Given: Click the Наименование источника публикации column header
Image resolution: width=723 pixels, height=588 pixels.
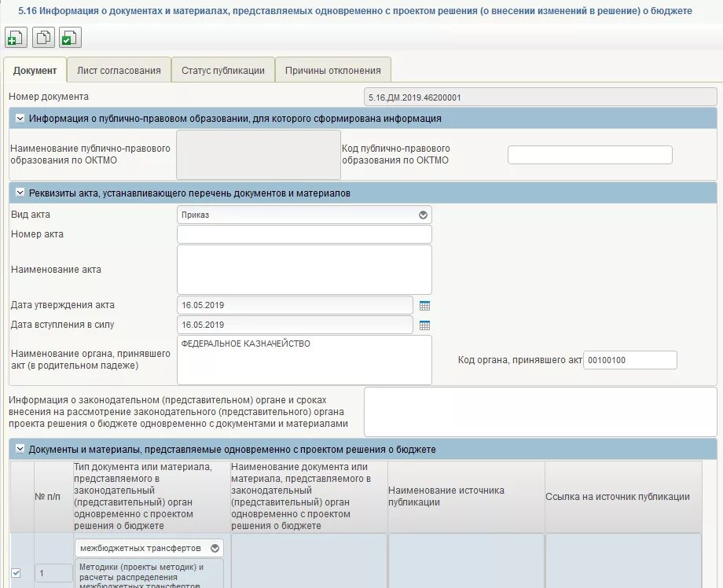Looking at the screenshot, I should click(466, 497).
